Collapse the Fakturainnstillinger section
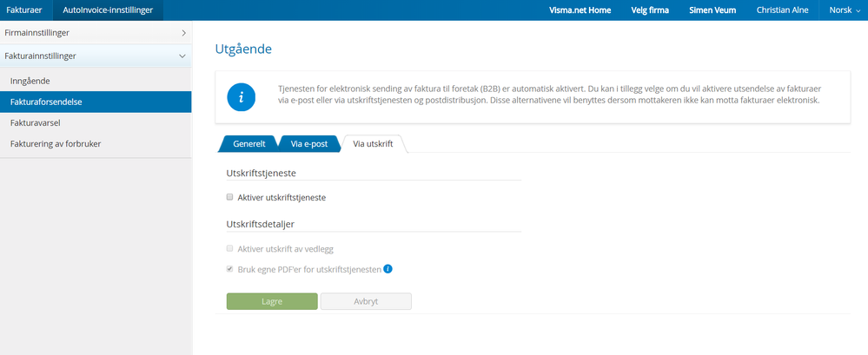868x355 pixels. click(96, 56)
